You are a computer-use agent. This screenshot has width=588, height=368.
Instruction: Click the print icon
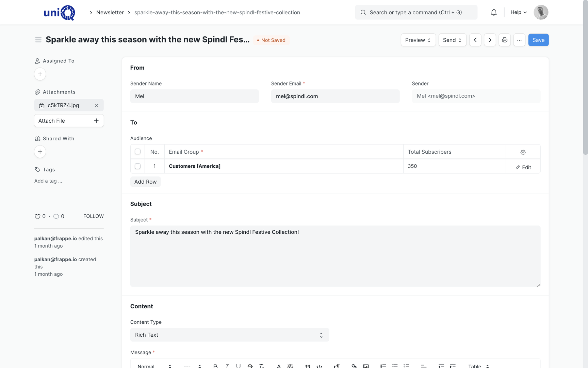click(x=505, y=40)
